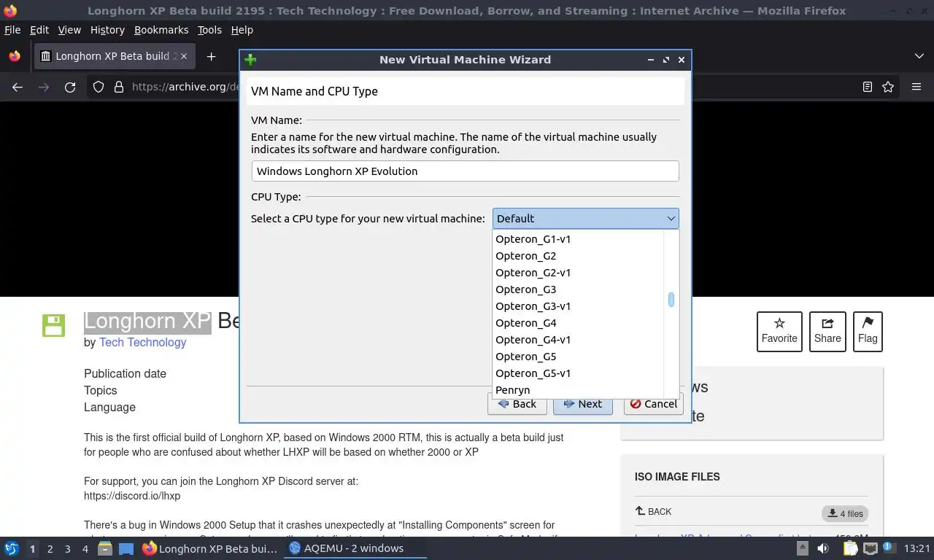Toggle Reader View in the Firefox address bar

pyautogui.click(x=867, y=87)
